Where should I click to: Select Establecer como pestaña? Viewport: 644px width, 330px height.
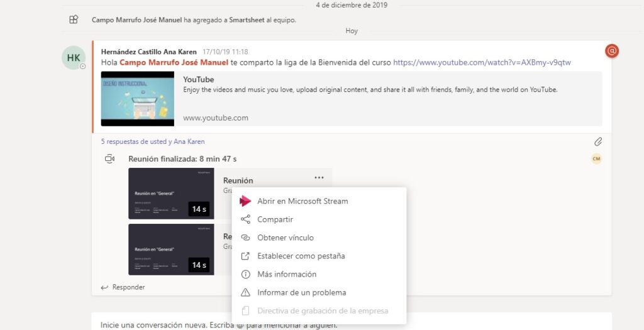click(301, 256)
